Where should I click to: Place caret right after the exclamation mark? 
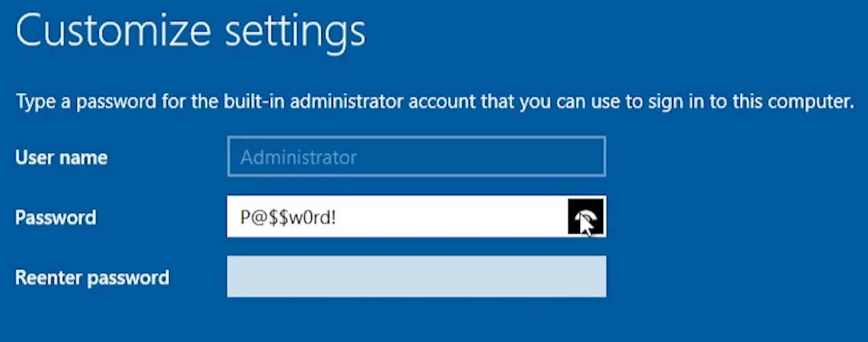tap(337, 218)
